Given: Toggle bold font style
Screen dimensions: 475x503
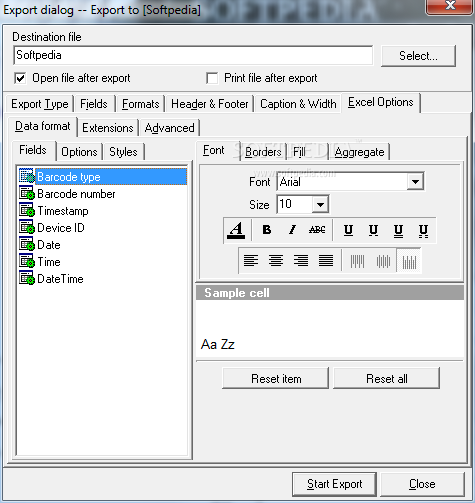Looking at the screenshot, I should click(267, 230).
